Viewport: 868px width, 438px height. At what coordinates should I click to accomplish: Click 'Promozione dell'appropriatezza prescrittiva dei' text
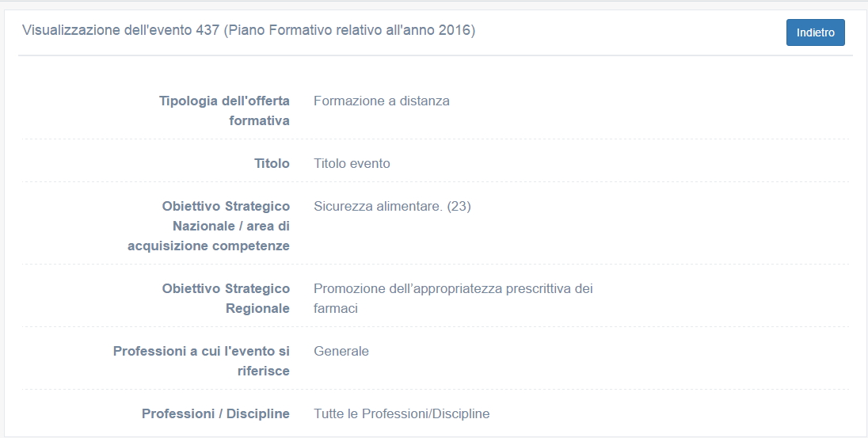coord(453,288)
